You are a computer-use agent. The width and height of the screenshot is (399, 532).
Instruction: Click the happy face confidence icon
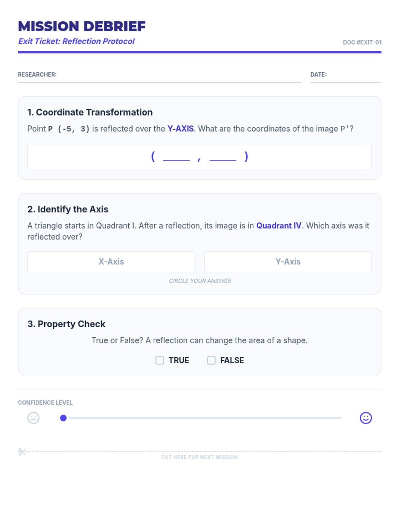(366, 418)
